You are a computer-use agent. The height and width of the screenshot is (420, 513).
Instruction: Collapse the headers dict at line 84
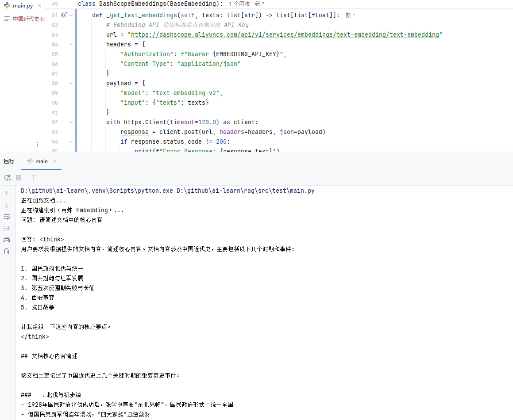pyautogui.click(x=71, y=44)
